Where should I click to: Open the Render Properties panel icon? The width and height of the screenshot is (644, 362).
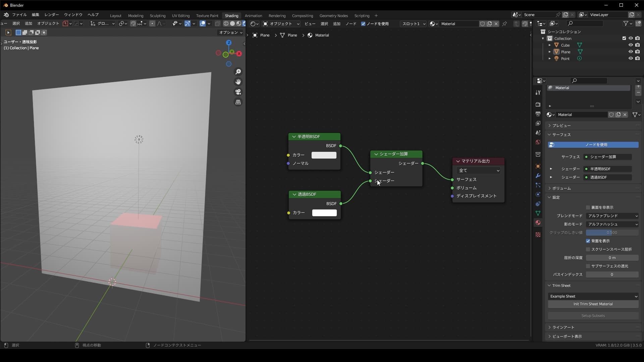pos(538,104)
